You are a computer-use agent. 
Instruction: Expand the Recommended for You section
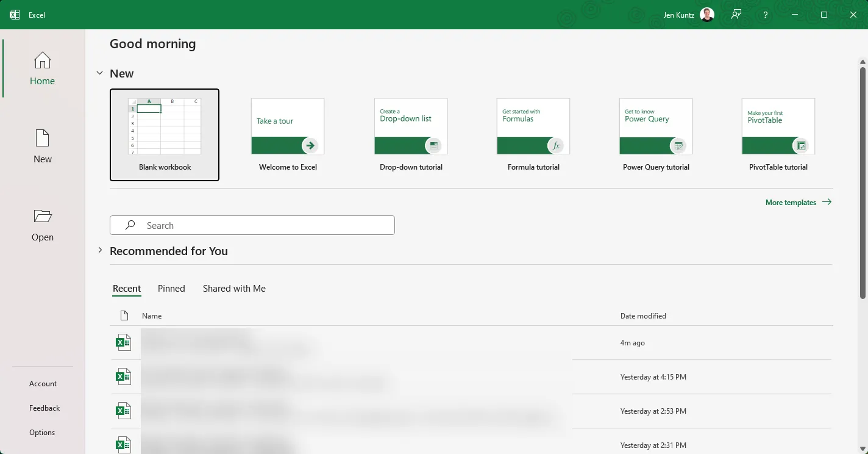(x=100, y=250)
